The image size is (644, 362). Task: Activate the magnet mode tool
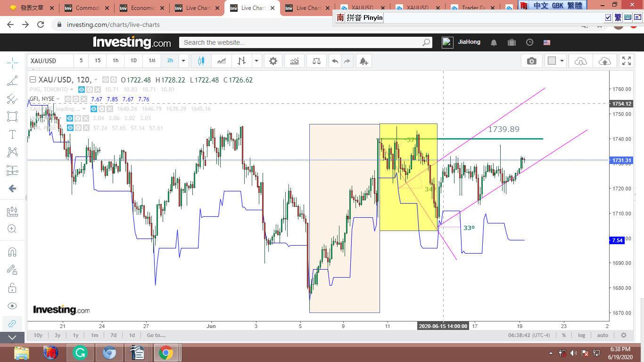[x=12, y=252]
